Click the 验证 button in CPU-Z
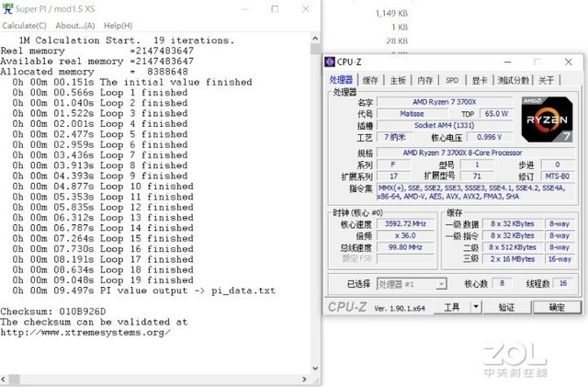Image resolution: width=588 pixels, height=387 pixels. (506, 307)
